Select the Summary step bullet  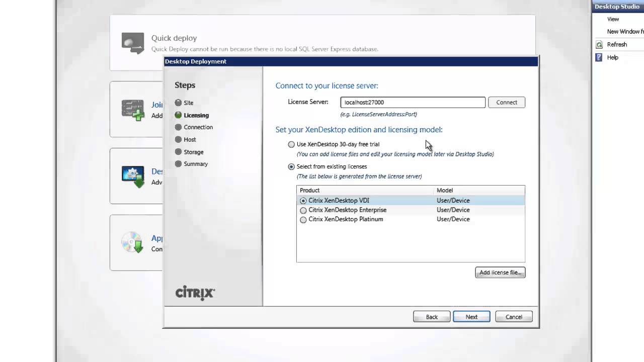(x=178, y=164)
